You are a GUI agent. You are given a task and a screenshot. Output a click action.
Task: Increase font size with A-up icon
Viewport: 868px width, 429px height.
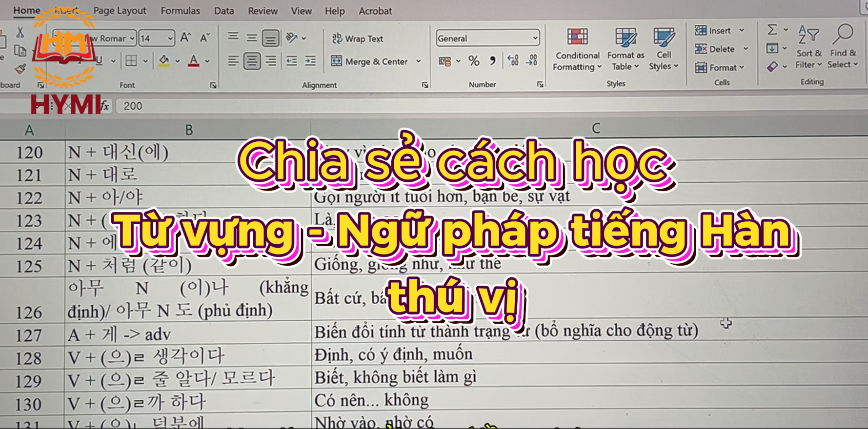[185, 38]
